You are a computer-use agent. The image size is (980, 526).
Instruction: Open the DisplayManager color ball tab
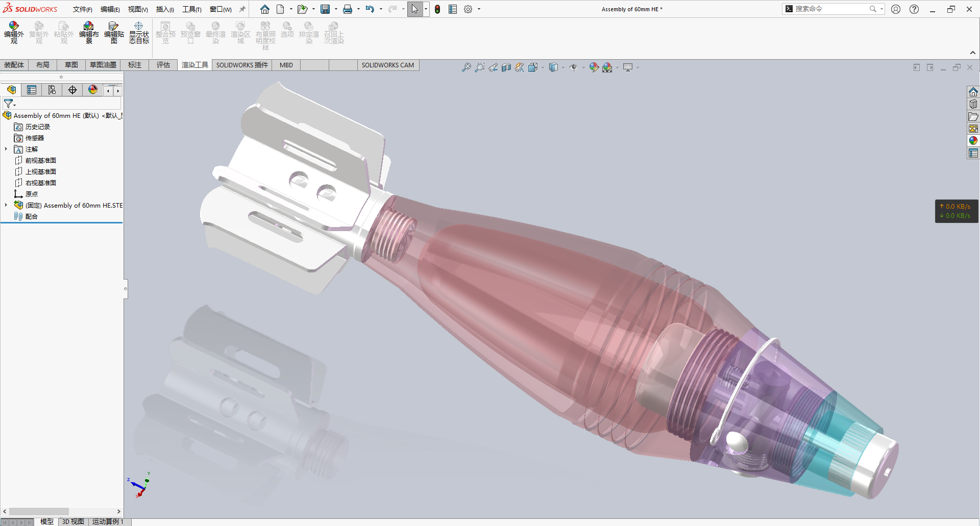tap(93, 90)
